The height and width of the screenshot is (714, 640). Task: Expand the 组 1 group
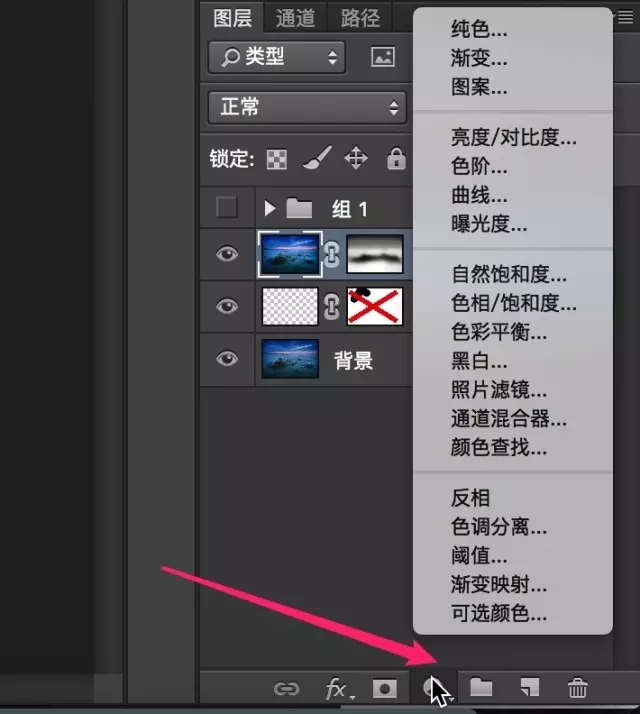pyautogui.click(x=269, y=209)
